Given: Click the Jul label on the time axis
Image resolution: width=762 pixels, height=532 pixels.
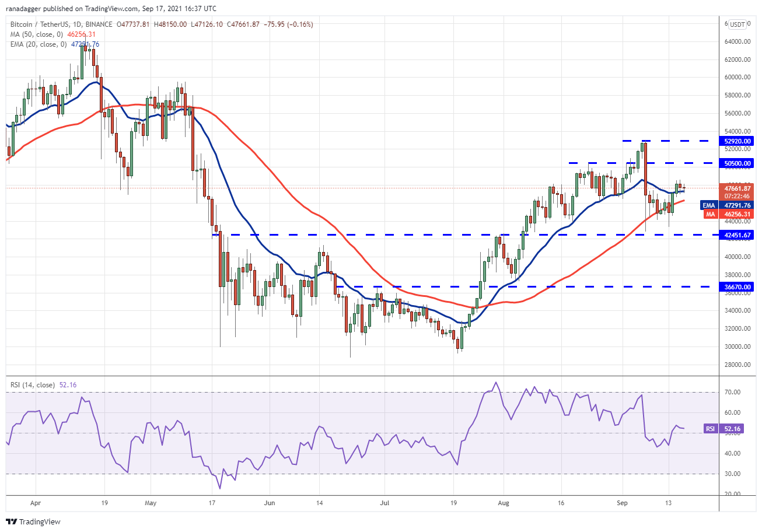Looking at the screenshot, I should click(385, 502).
